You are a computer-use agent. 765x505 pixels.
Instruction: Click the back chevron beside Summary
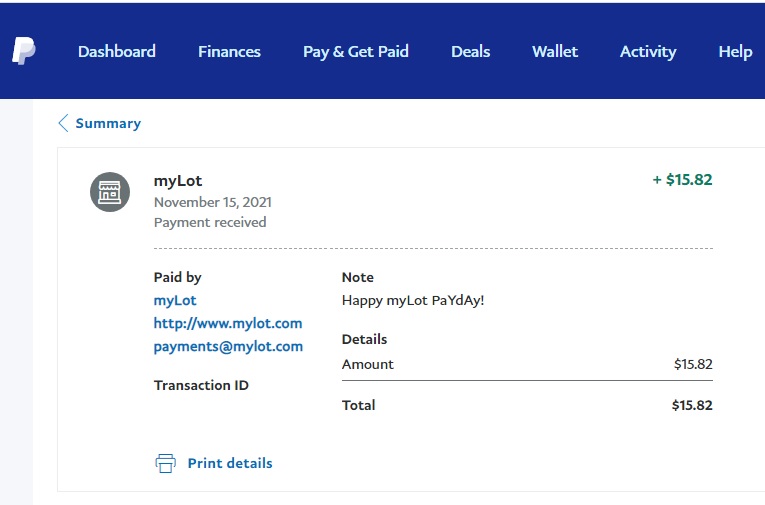[63, 123]
